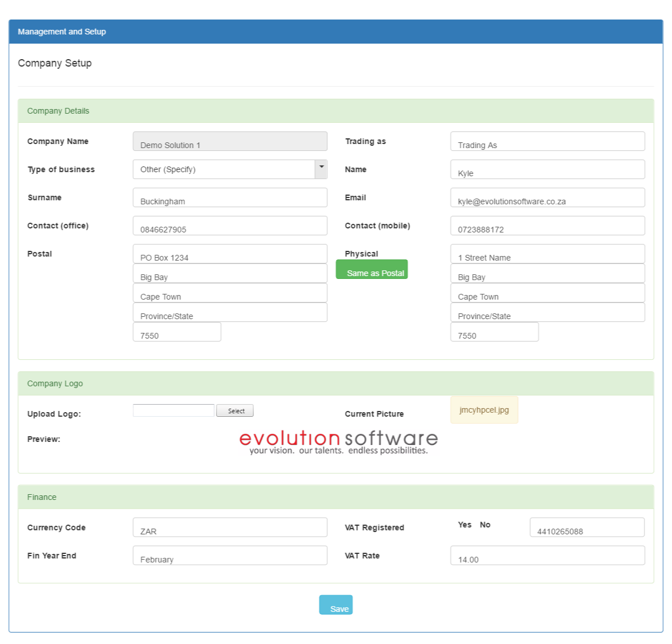Click the Company Name field
672x644 pixels.
pyautogui.click(x=230, y=141)
